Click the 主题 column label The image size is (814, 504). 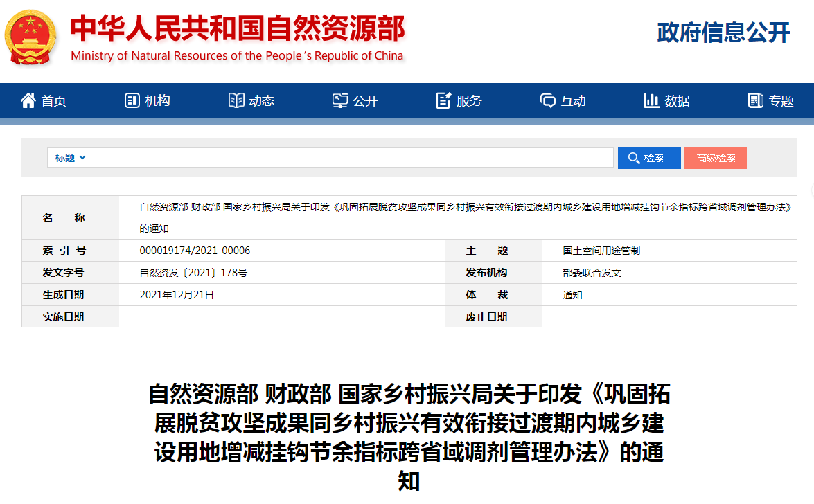[x=486, y=251]
